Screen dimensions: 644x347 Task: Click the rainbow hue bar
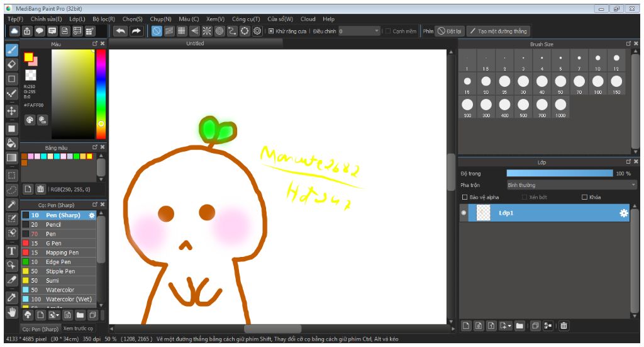tap(101, 94)
